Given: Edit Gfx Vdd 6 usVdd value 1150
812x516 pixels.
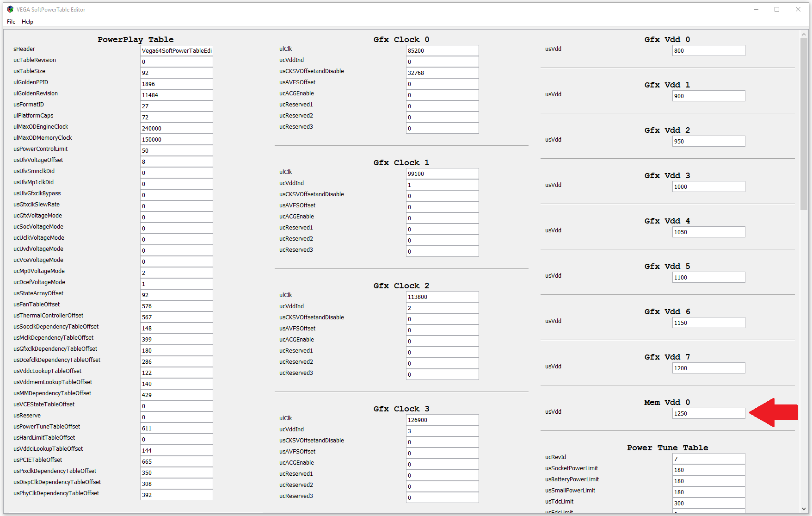Looking at the screenshot, I should pos(709,323).
